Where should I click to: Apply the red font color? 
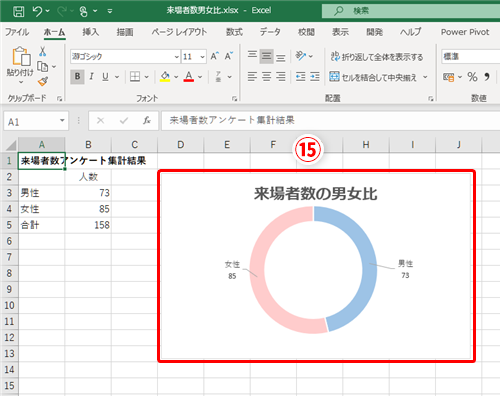(x=189, y=77)
